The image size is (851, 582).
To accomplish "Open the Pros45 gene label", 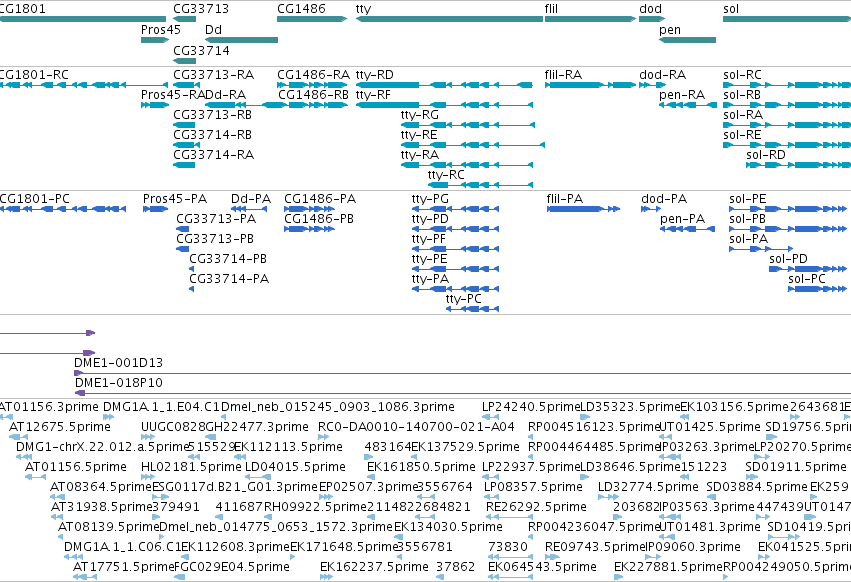I will click(161, 29).
